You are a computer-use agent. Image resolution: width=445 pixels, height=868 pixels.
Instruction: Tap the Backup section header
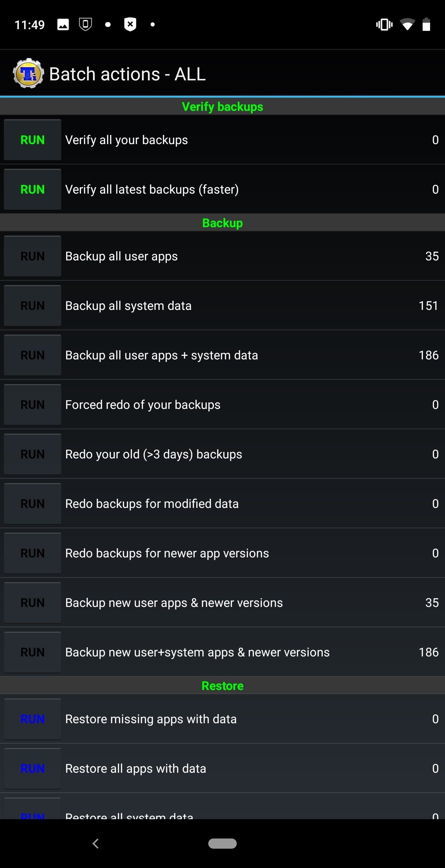[222, 223]
